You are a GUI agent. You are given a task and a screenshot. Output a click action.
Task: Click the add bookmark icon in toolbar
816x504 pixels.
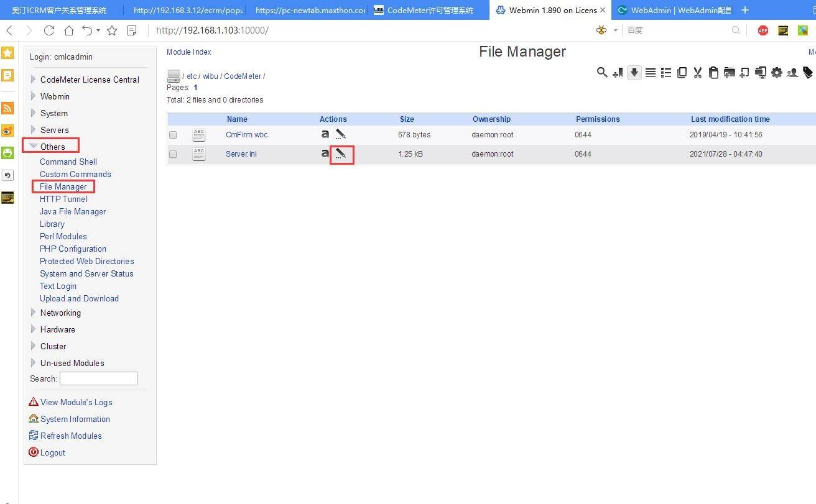(618, 73)
